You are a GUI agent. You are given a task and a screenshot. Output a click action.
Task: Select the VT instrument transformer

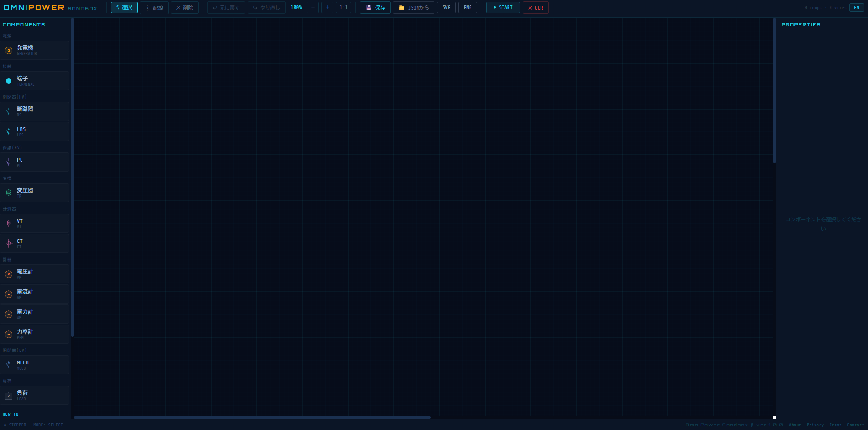point(35,223)
